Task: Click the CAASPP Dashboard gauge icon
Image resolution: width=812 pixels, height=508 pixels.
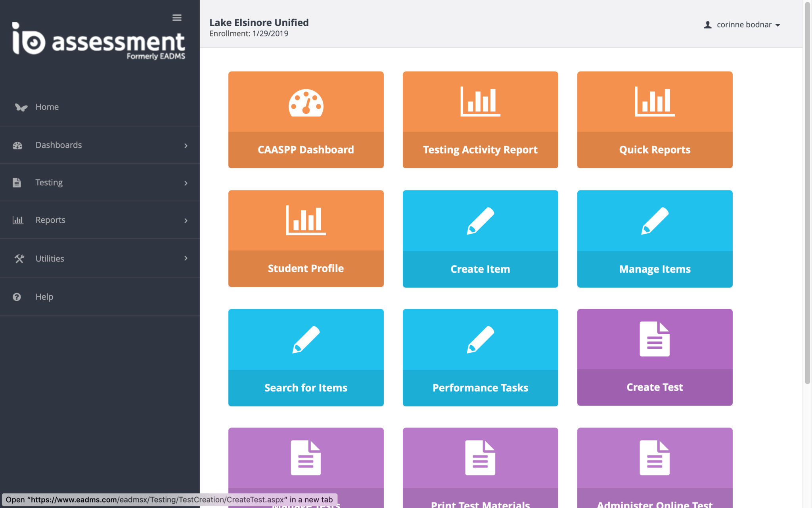Action: coord(306,103)
